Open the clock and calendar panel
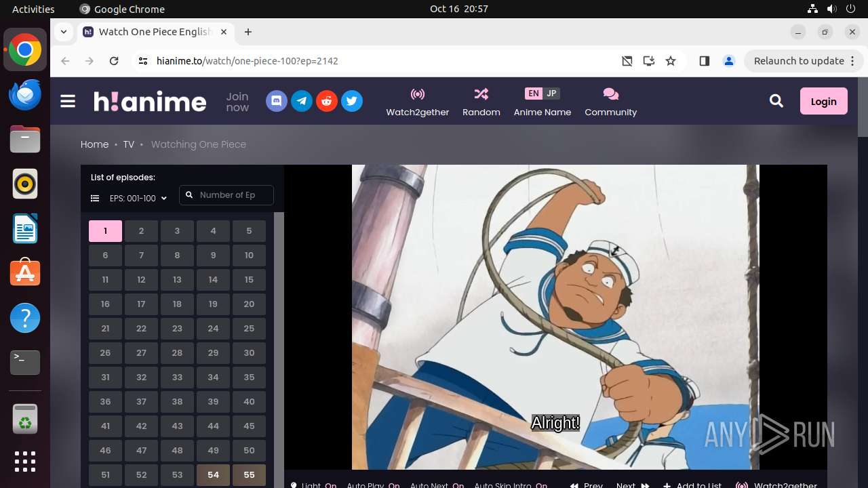Screen dimensions: 868x488 [x=459, y=9]
